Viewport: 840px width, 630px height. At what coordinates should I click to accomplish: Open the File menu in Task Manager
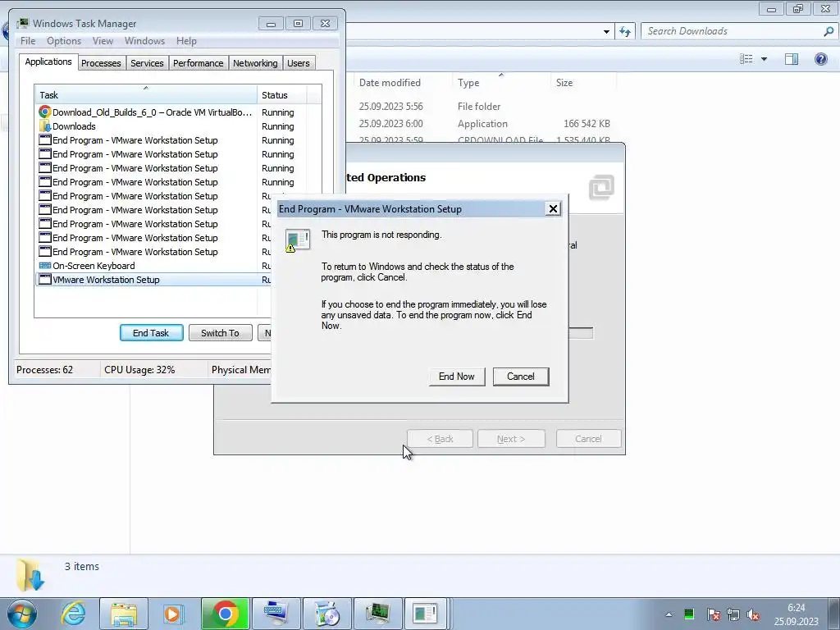(28, 41)
